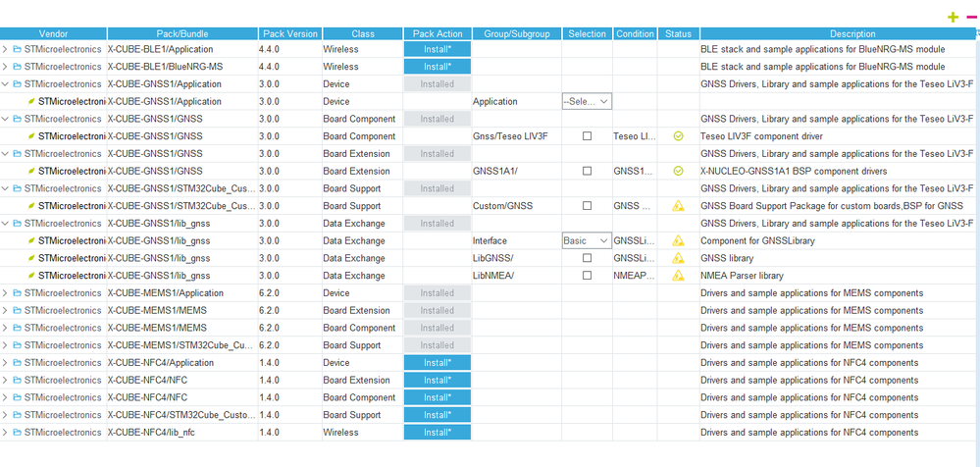Collapse the installed X-CUBE-GNSS1/STM32Cube_Cus pack row

pyautogui.click(x=6, y=188)
